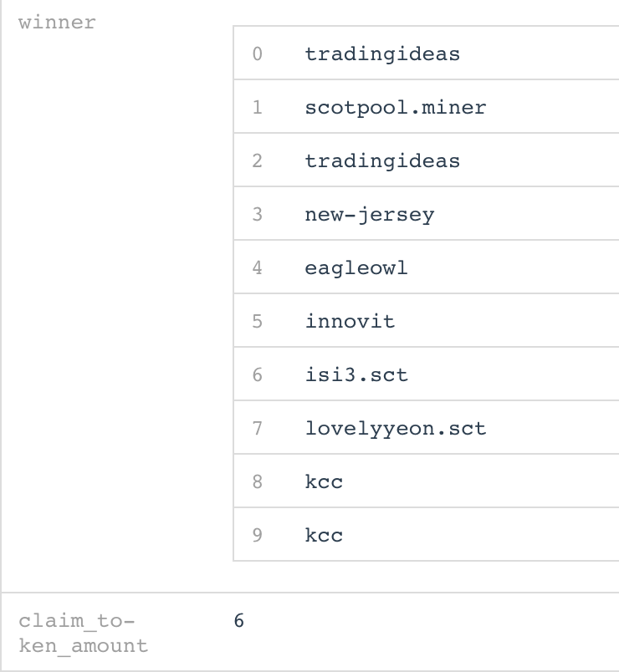Click the isi3.sct entry
619x672 pixels.
click(356, 374)
